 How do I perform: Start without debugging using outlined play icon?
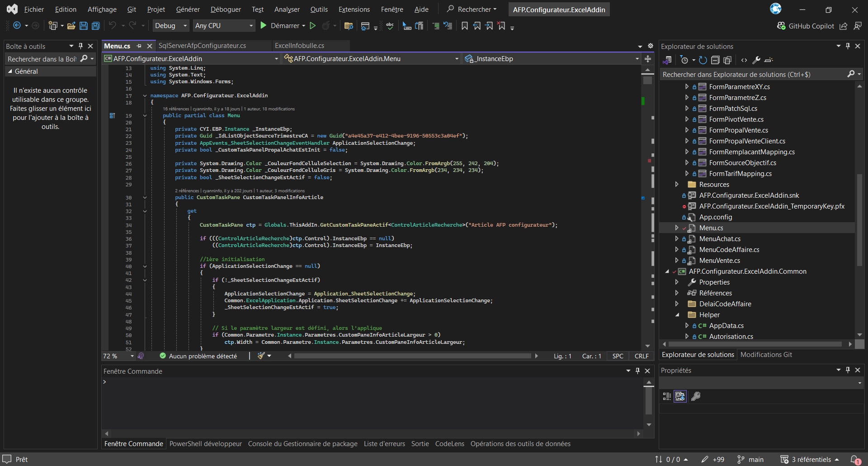312,26
